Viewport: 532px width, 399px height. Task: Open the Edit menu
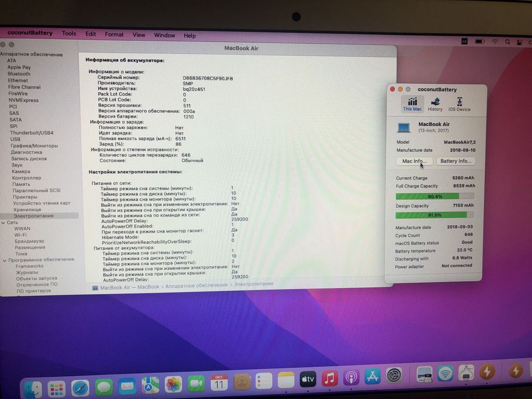pyautogui.click(x=90, y=34)
